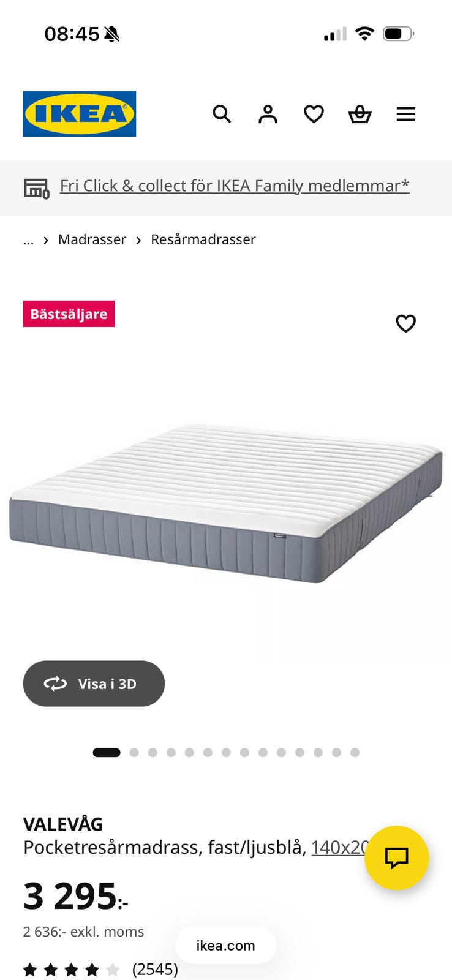Tap the ikea.com address pill

pos(225,945)
